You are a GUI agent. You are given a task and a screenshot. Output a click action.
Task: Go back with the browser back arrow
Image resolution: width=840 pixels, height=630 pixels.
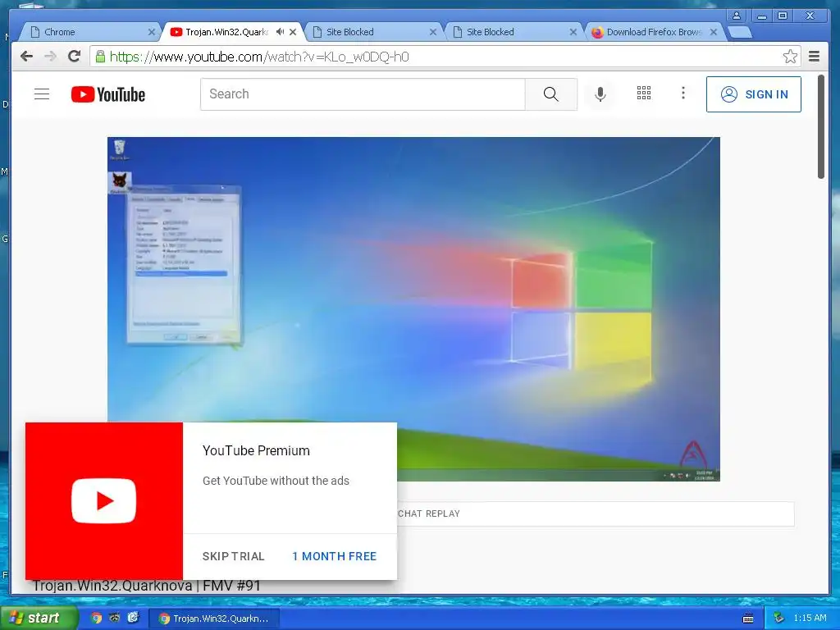(26, 57)
